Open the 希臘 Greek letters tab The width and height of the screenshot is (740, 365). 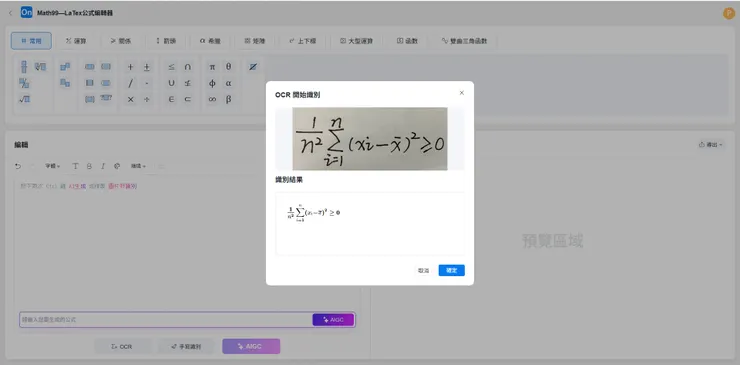point(210,41)
